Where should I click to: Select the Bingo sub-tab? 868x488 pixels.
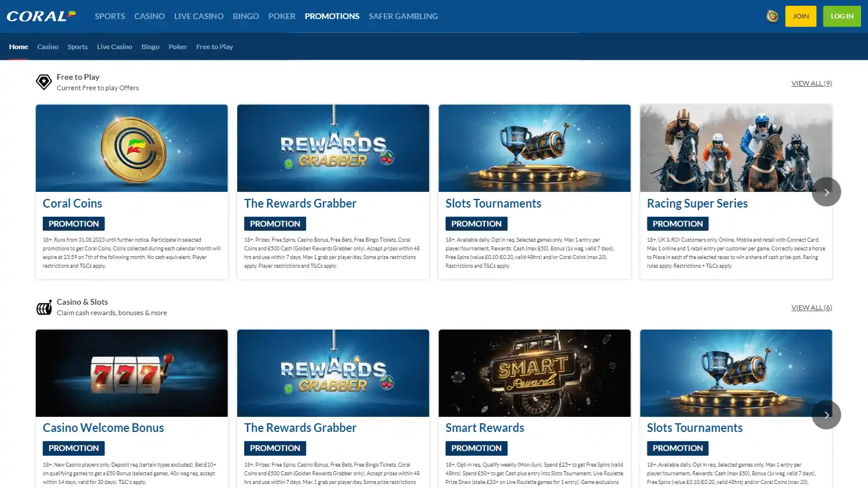tap(150, 47)
